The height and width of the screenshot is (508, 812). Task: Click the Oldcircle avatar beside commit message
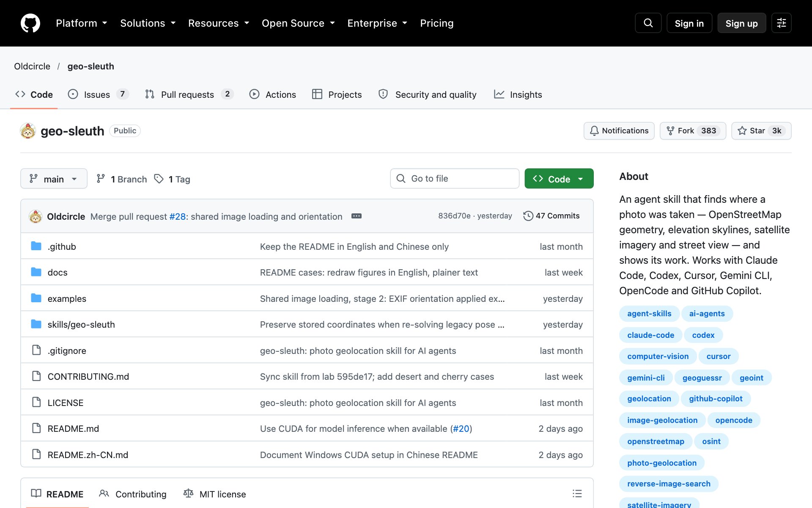pyautogui.click(x=36, y=216)
